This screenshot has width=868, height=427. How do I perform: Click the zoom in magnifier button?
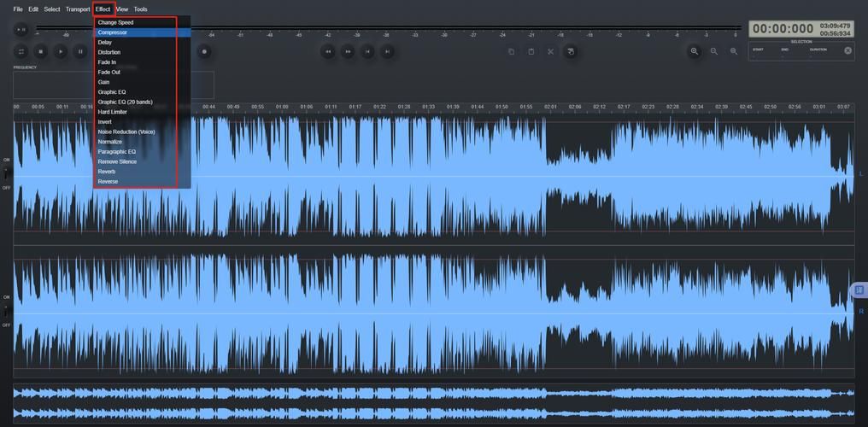(x=695, y=51)
